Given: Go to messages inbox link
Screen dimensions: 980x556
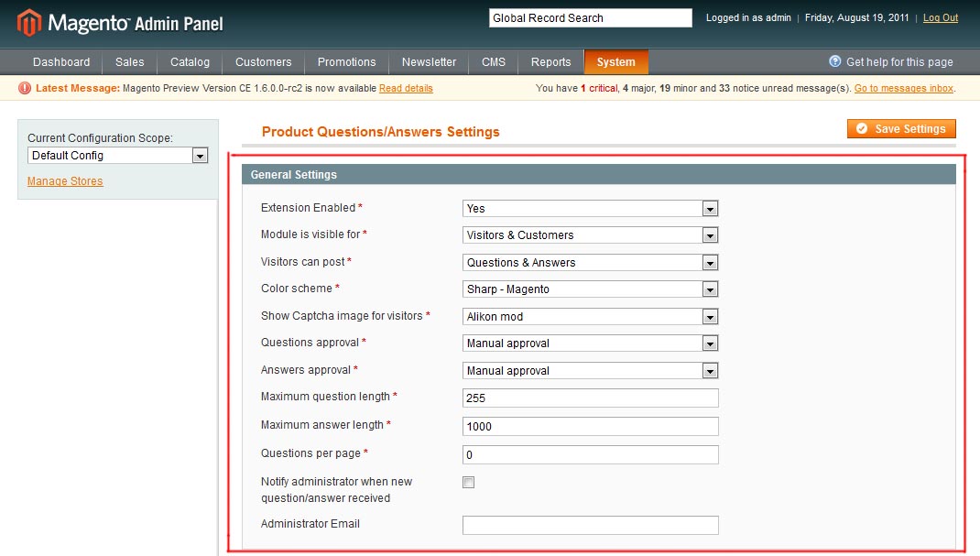Looking at the screenshot, I should (904, 88).
